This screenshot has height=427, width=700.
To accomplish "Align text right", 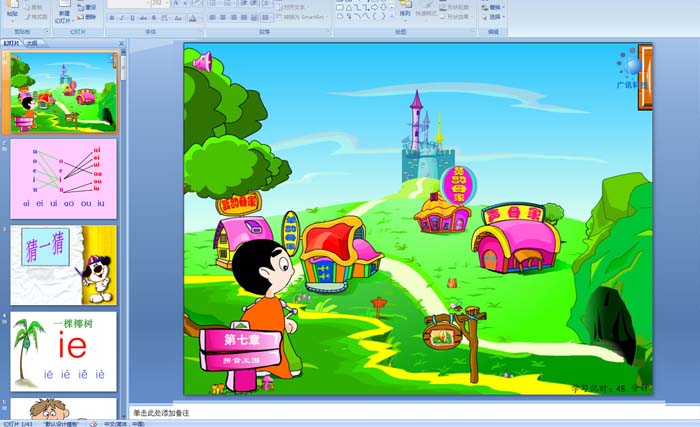I will [x=233, y=17].
